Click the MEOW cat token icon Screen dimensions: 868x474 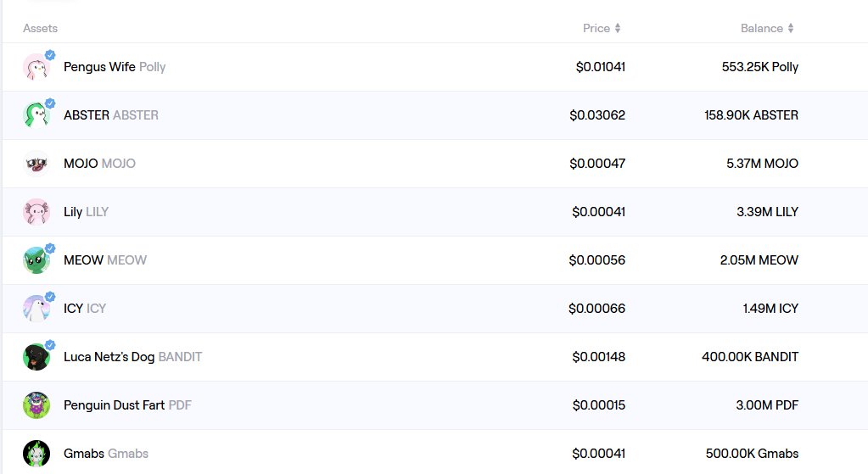point(36,260)
